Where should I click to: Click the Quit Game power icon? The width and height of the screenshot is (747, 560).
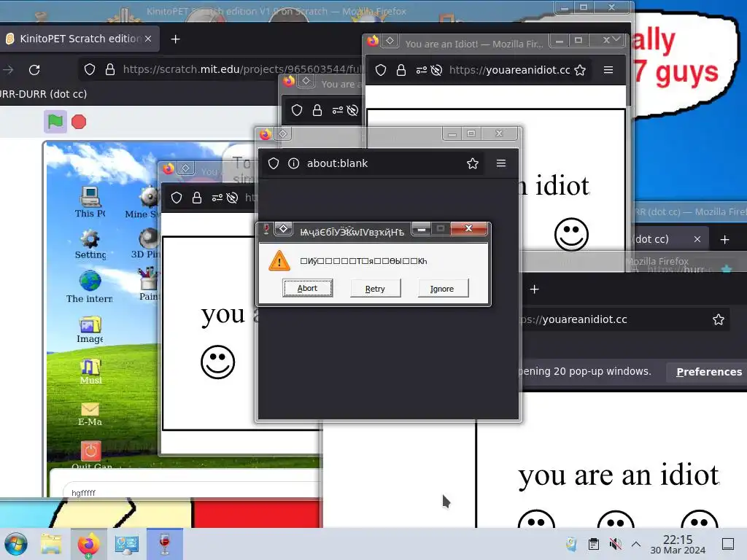coord(90,451)
